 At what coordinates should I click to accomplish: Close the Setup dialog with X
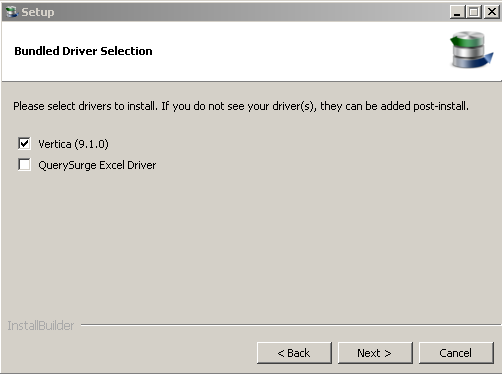[492, 12]
